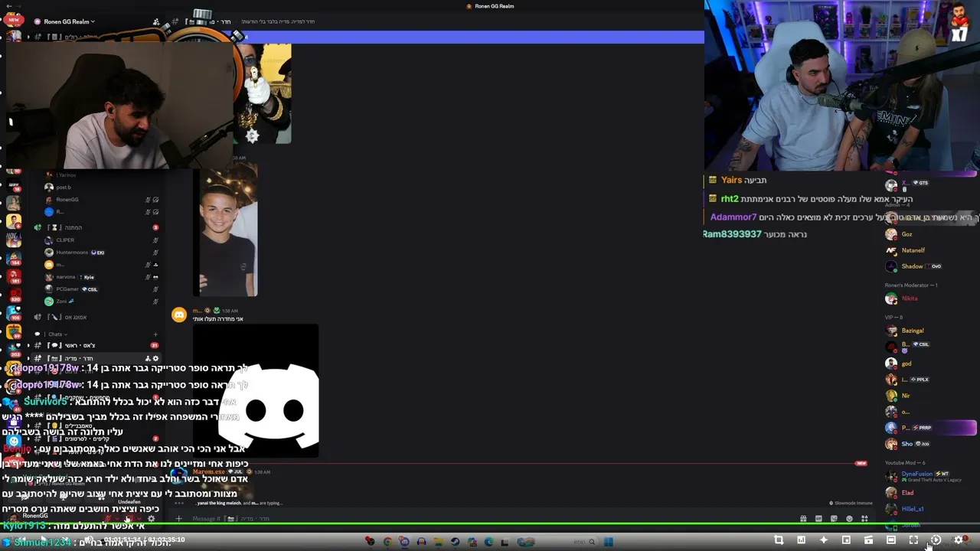Click the crop icon in video player controls
The image size is (980, 551).
[779, 540]
